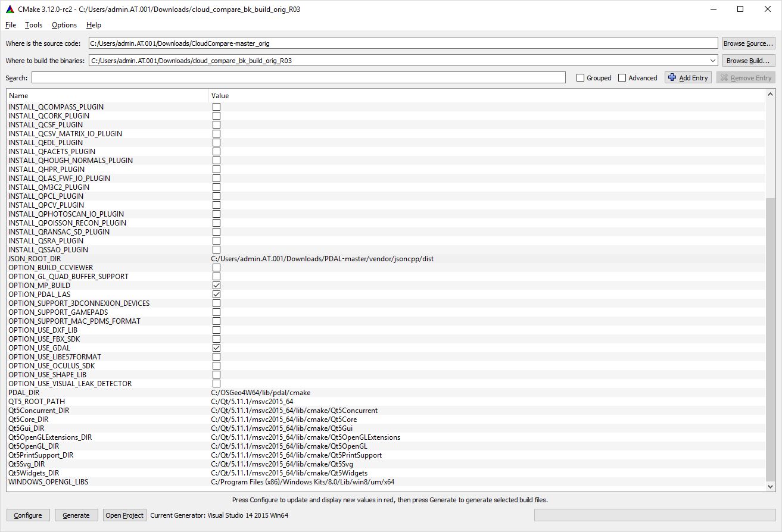The height and width of the screenshot is (532, 782).
Task: Open the Options menu
Action: pos(64,25)
